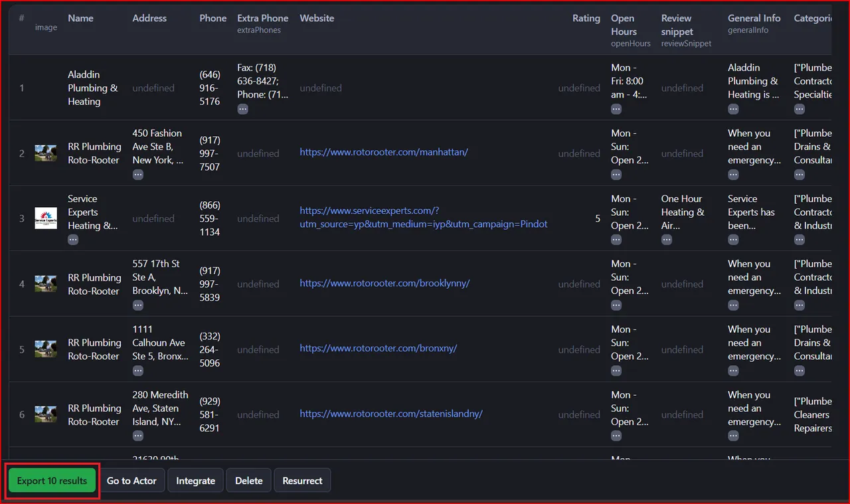Viewport: 850px width, 504px height.
Task: Expand categories in the 1111 Calhoun Ave row
Action: [800, 371]
